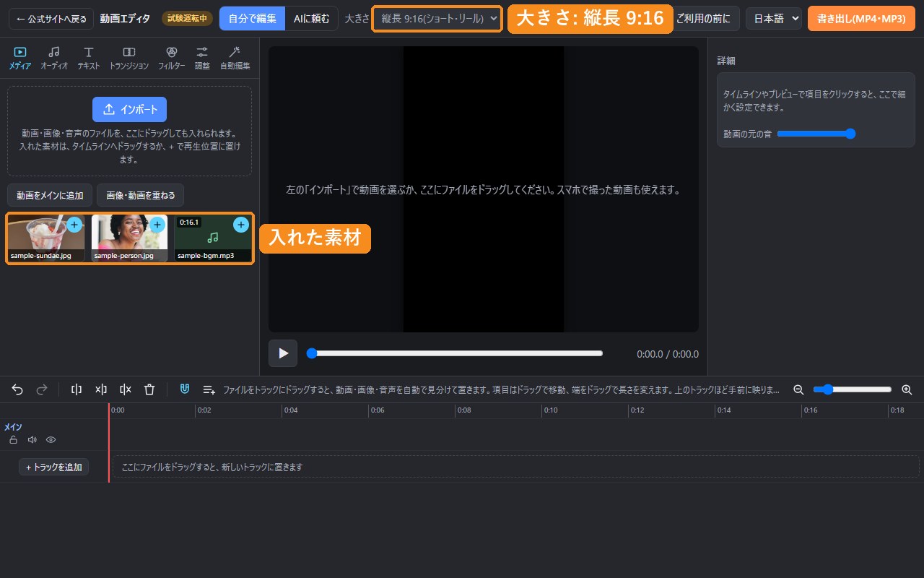Switch to the 自分で編集 mode

click(x=252, y=18)
